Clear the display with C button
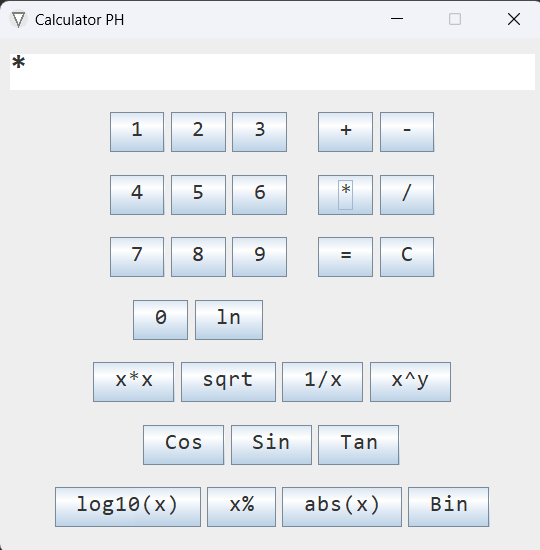Screen dimensions: 540x550 click(407, 257)
